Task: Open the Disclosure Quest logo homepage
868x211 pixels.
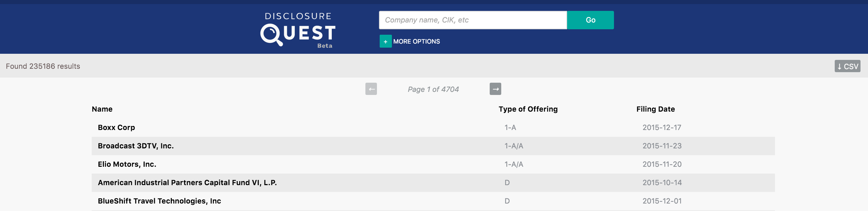Action: coord(298,30)
